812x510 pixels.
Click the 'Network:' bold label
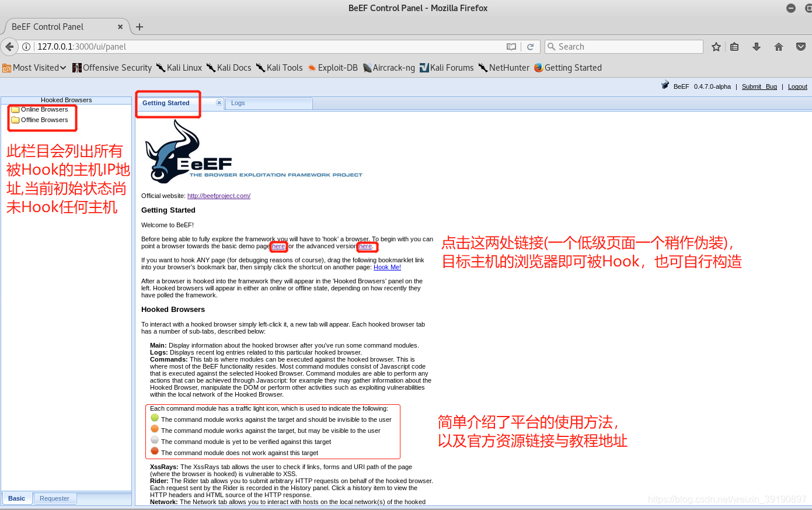point(164,502)
